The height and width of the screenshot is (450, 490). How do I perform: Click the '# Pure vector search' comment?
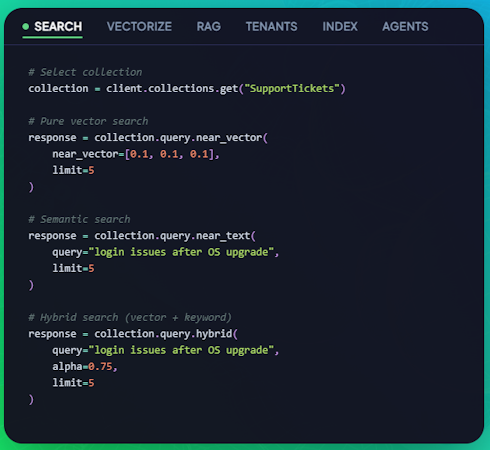coord(88,121)
